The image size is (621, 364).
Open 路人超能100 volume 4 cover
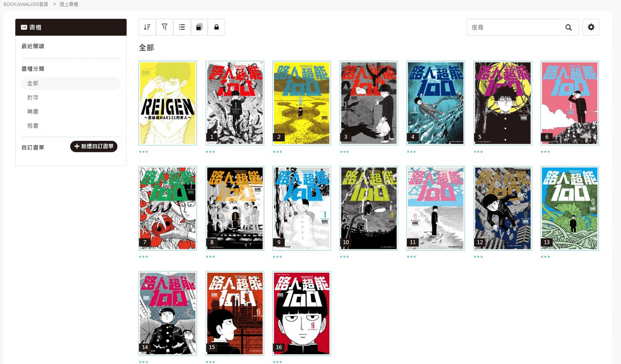point(436,103)
